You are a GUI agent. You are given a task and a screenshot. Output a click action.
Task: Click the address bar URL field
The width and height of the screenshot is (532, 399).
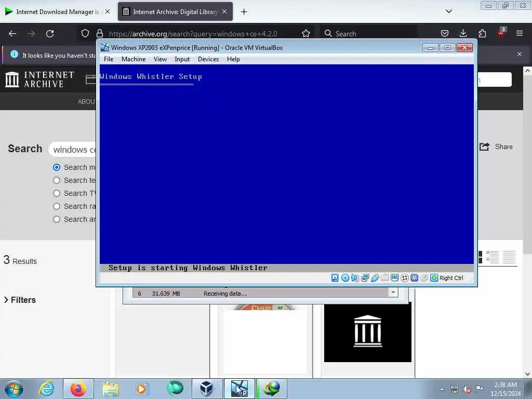tap(193, 34)
